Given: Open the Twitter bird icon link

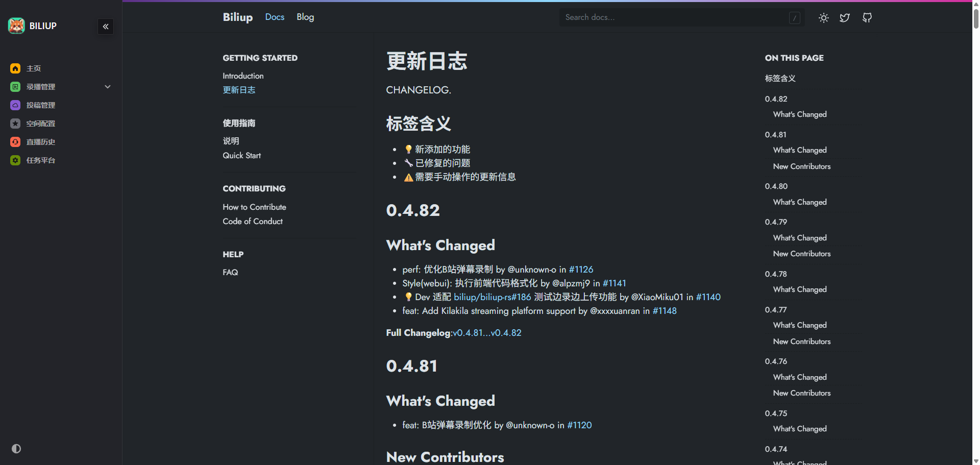Looking at the screenshot, I should click(x=845, y=18).
